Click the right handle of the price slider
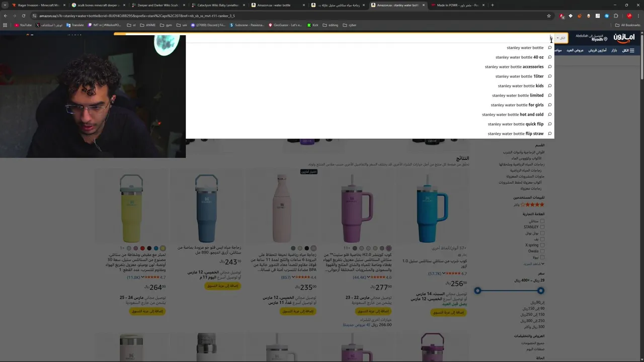The width and height of the screenshot is (644, 362). (540, 291)
